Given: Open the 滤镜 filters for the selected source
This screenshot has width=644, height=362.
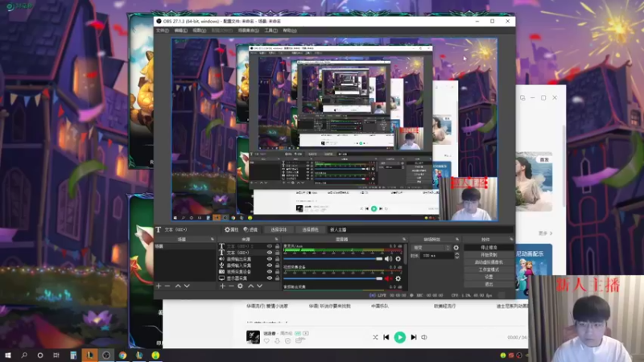Looking at the screenshot, I should point(250,229).
